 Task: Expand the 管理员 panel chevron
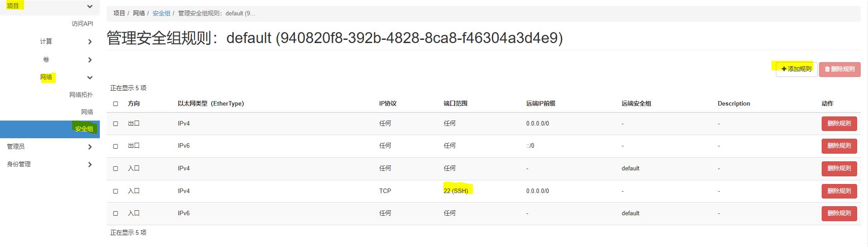tap(90, 147)
